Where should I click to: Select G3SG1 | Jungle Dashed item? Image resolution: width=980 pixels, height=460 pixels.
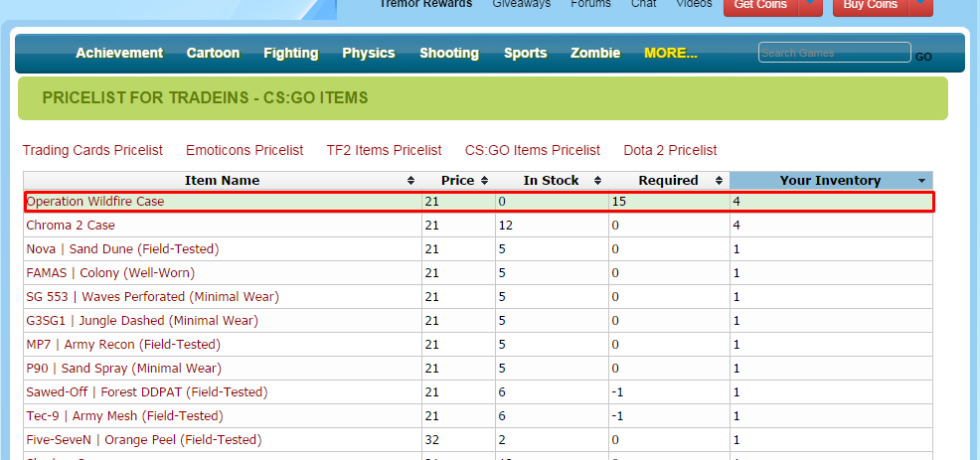coord(142,321)
